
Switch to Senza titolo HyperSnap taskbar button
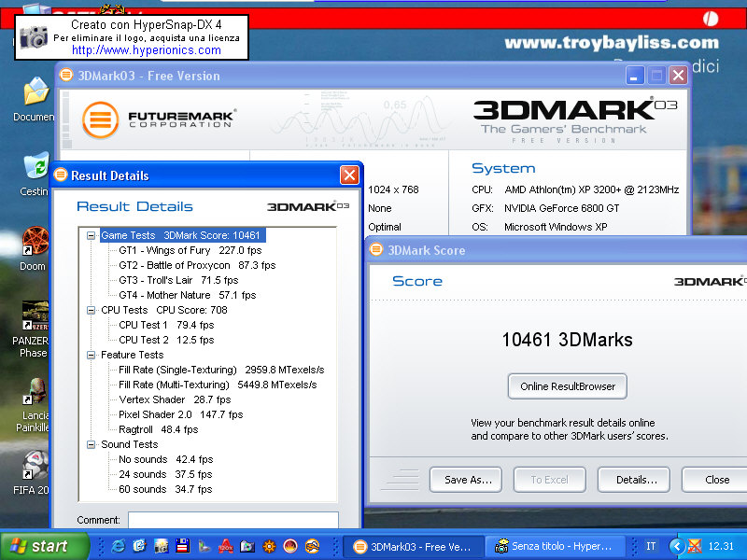tap(555, 546)
